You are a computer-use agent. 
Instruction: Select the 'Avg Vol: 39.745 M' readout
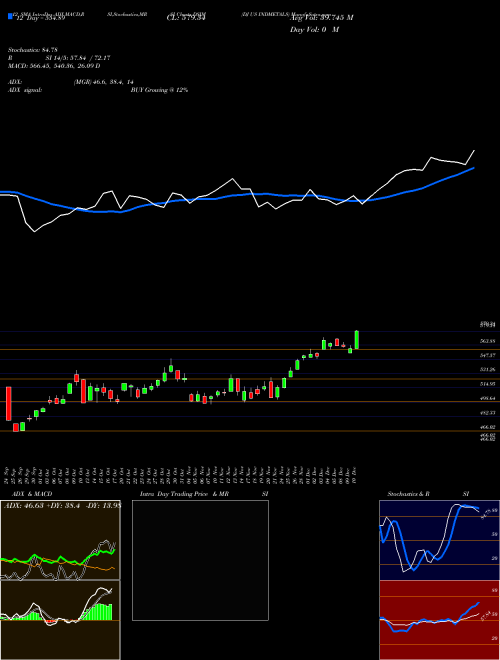322,18
